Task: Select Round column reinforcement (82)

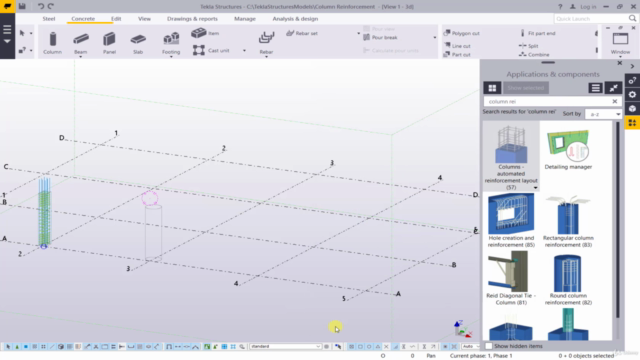Action: [x=568, y=280]
